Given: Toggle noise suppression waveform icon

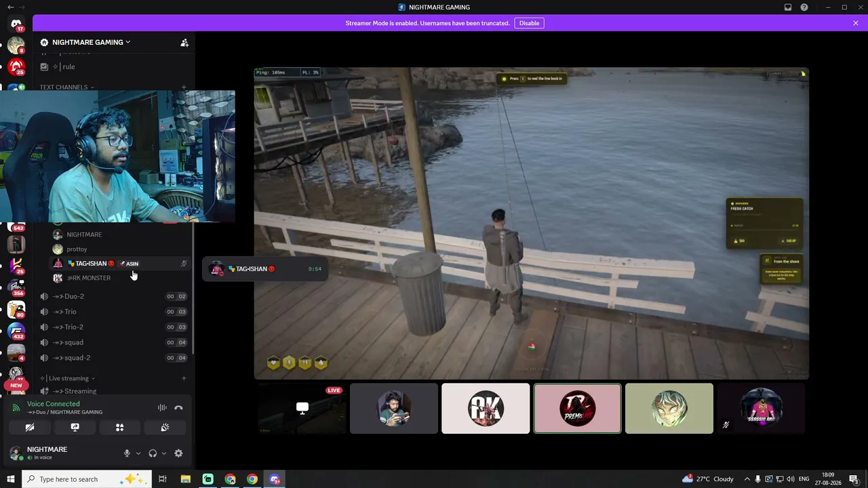Looking at the screenshot, I should (162, 407).
